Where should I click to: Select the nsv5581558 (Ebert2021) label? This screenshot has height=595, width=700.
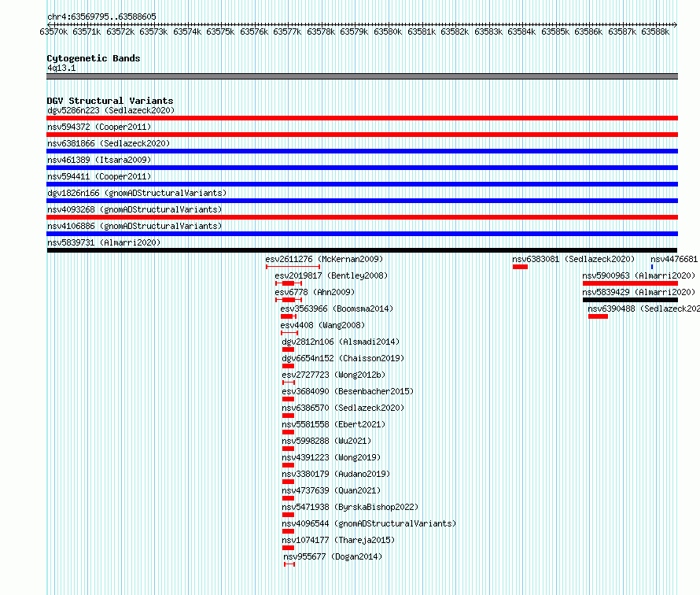pyautogui.click(x=333, y=424)
